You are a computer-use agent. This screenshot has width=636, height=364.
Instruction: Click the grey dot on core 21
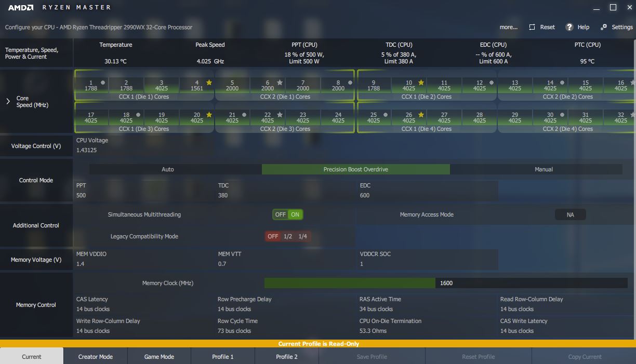[244, 115]
